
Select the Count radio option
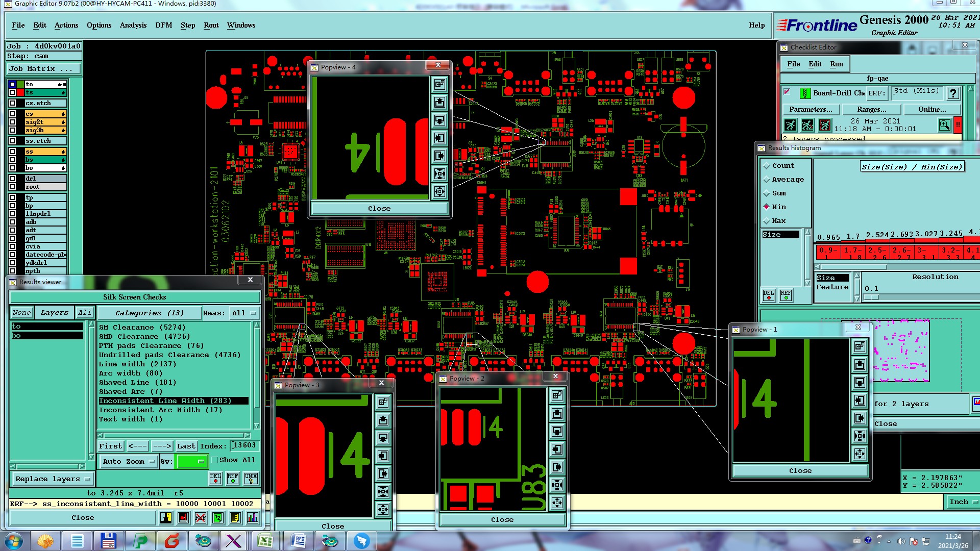767,166
